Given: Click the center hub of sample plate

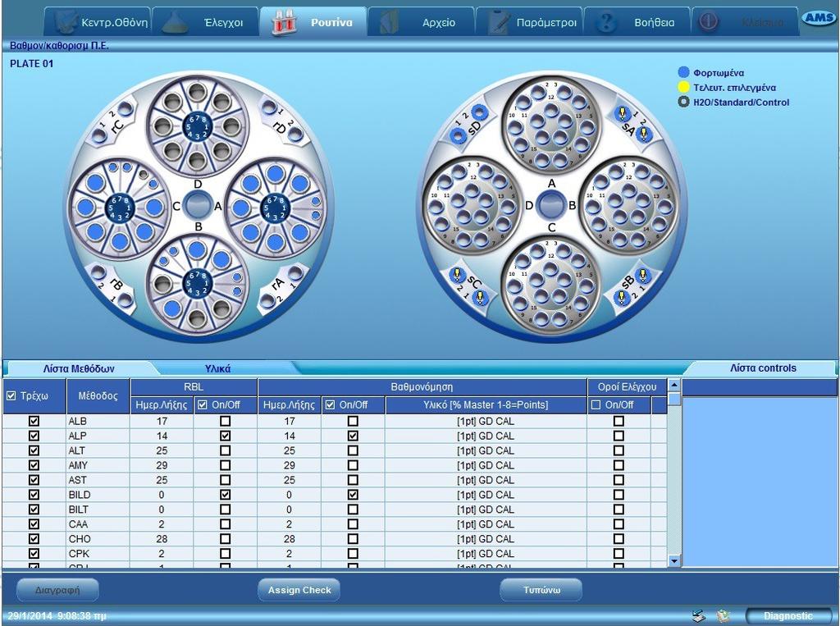Looking at the screenshot, I should click(551, 205).
